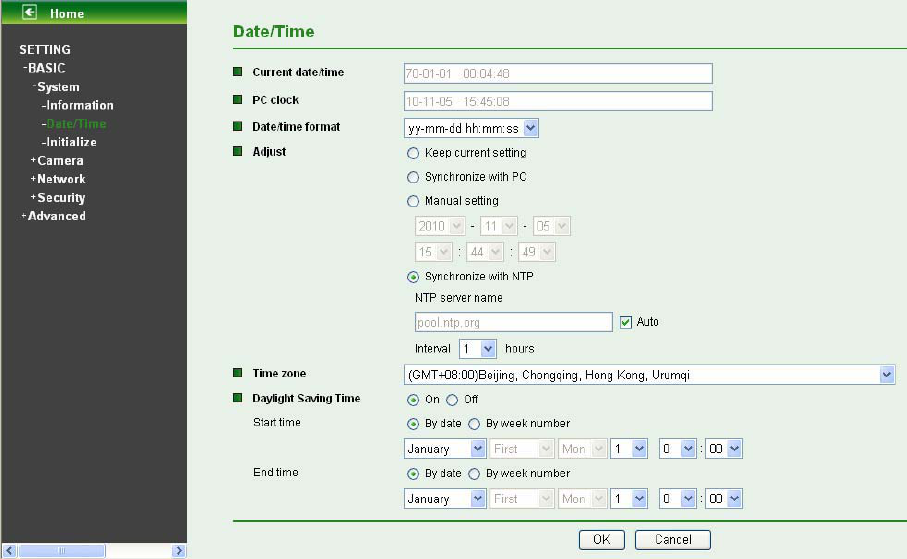907x559 pixels.
Task: Open the manual second 49 dropdown
Action: pyautogui.click(x=537, y=252)
